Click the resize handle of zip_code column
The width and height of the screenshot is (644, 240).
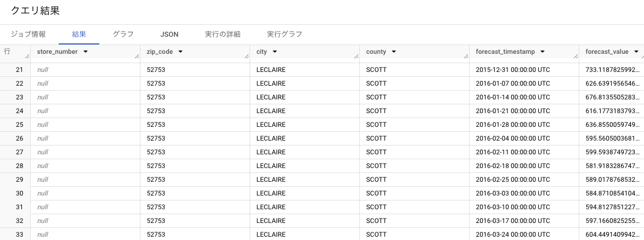tap(247, 57)
